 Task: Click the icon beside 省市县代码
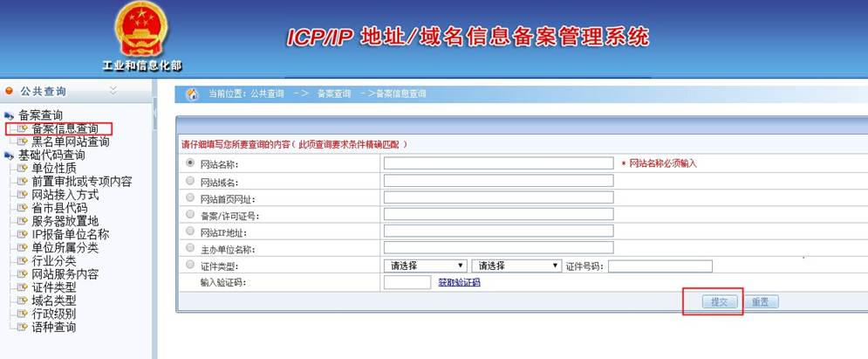tap(22, 208)
